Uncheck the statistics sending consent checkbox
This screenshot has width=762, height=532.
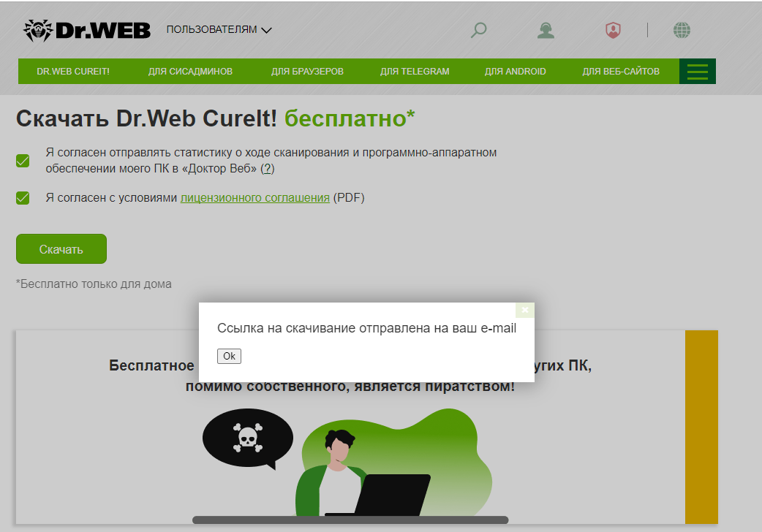(23, 161)
